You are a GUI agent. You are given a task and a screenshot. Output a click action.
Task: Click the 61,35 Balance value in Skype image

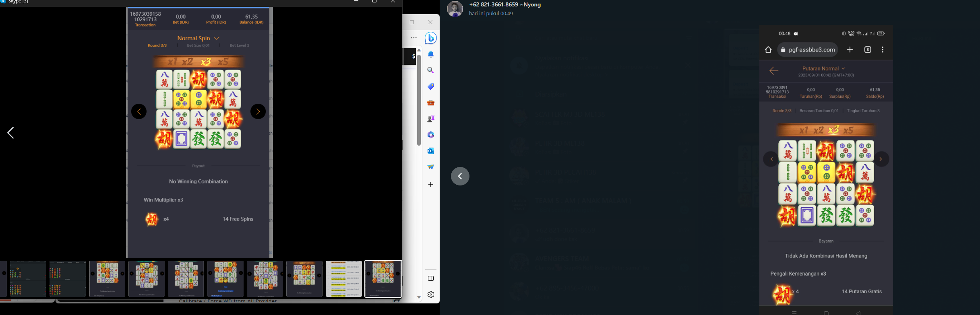pos(251,16)
